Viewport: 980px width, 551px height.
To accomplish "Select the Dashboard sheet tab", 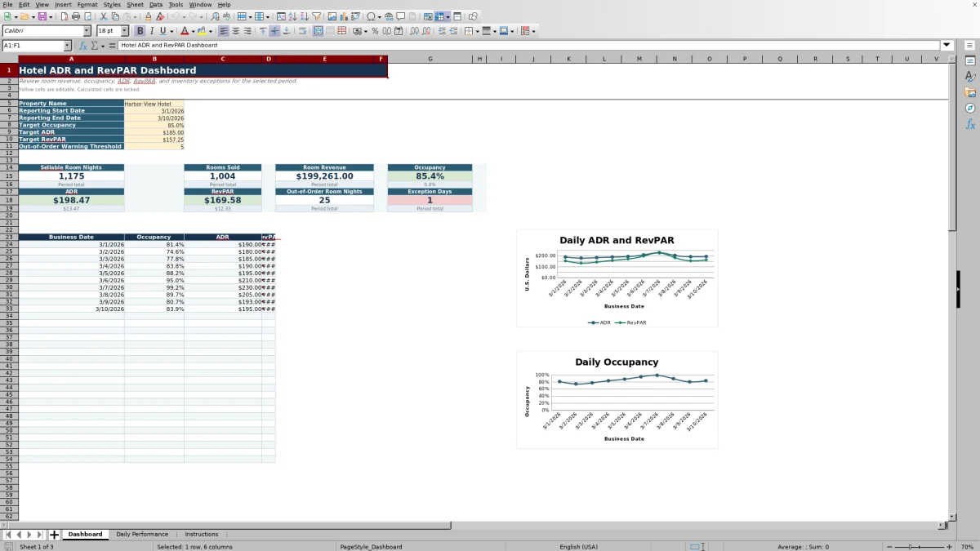I will (85, 535).
